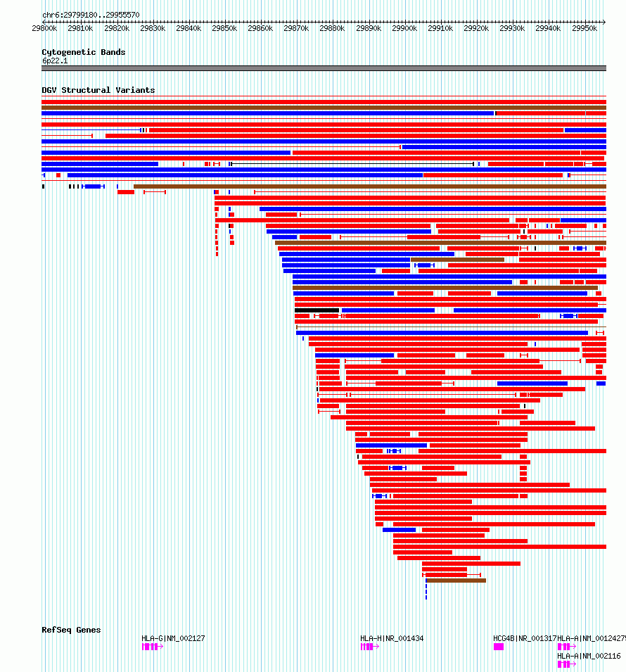Select the HLA-H magenta gene glyph
Image resolution: width=626 pixels, height=672 pixels.
tap(370, 646)
